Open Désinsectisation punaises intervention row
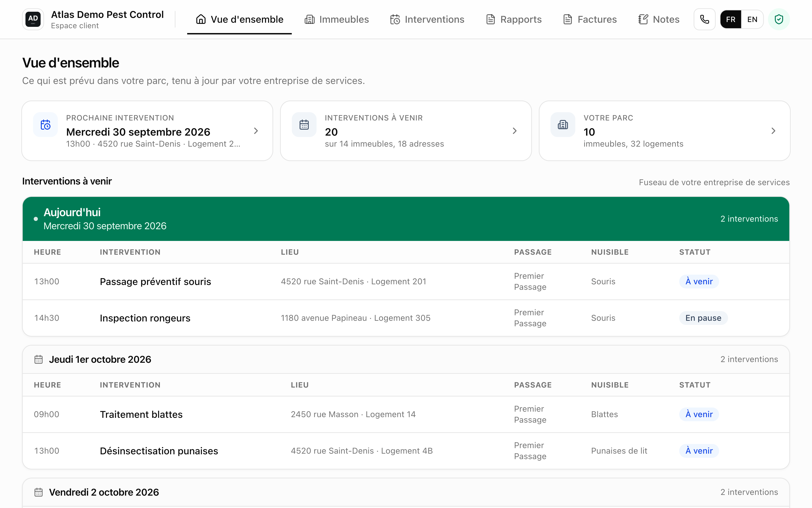This screenshot has width=812, height=508. coord(406,451)
